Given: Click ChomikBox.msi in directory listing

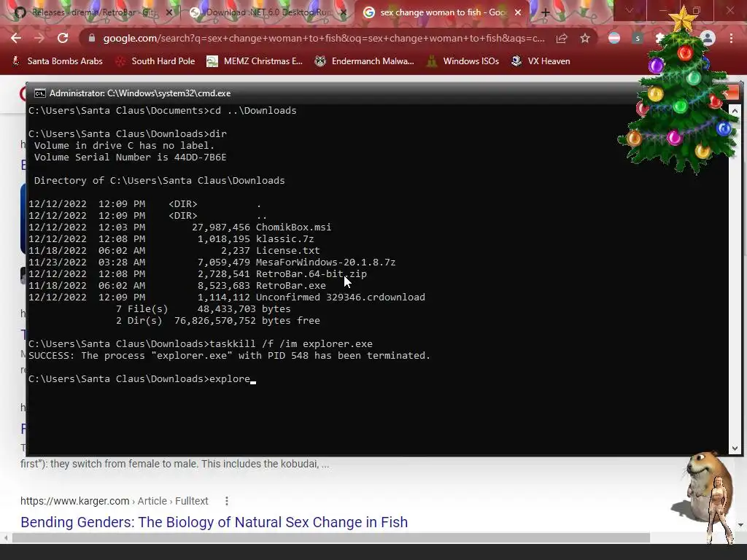Looking at the screenshot, I should [293, 227].
